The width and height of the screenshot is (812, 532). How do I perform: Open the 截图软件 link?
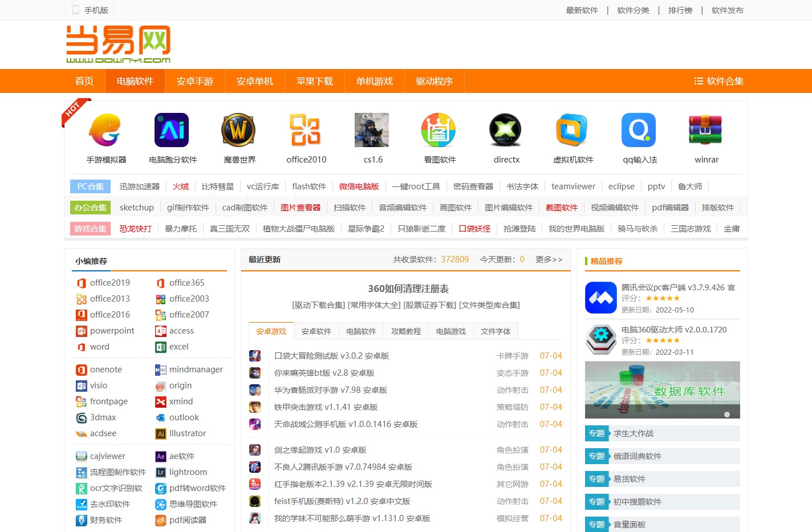(562, 208)
